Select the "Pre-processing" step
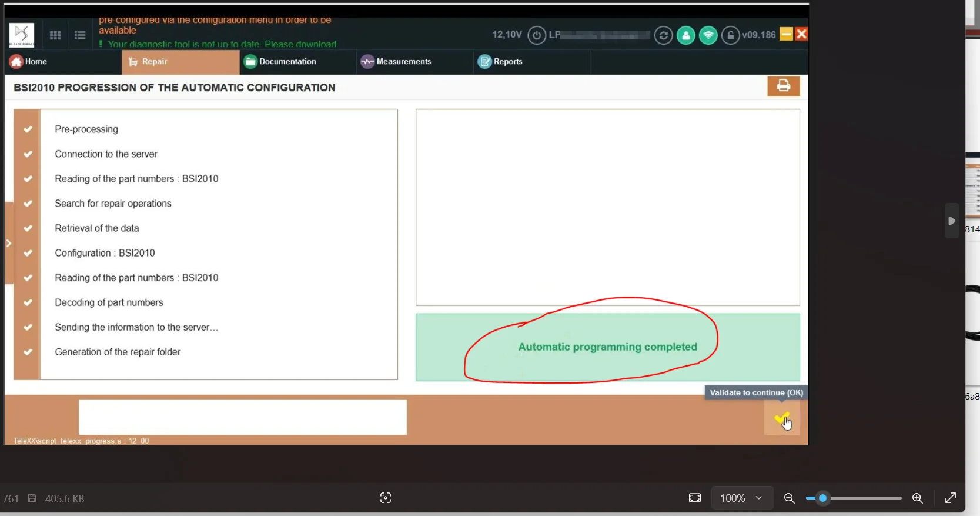Image resolution: width=980 pixels, height=516 pixels. (x=86, y=129)
